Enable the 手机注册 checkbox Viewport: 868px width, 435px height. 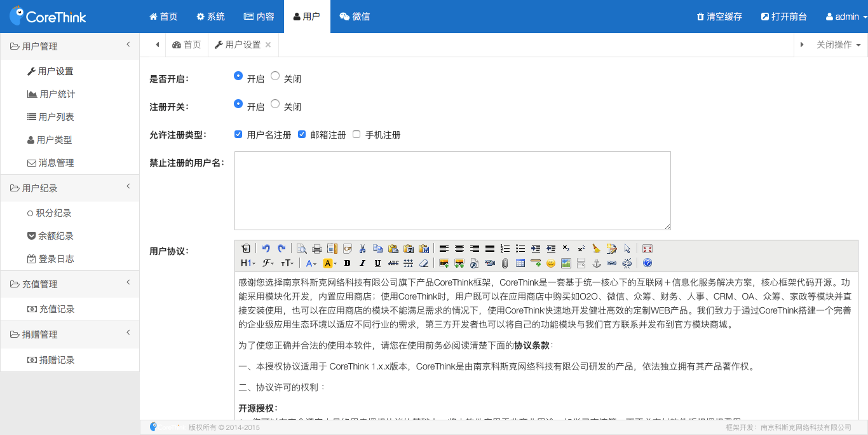point(356,134)
